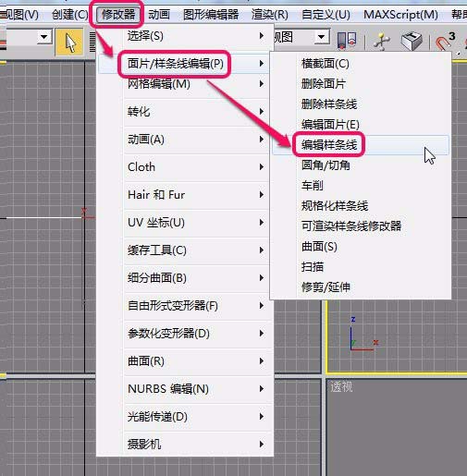Expand 面片/样条线编辑(P) submenu
This screenshot has height=476, width=467.
[x=184, y=64]
